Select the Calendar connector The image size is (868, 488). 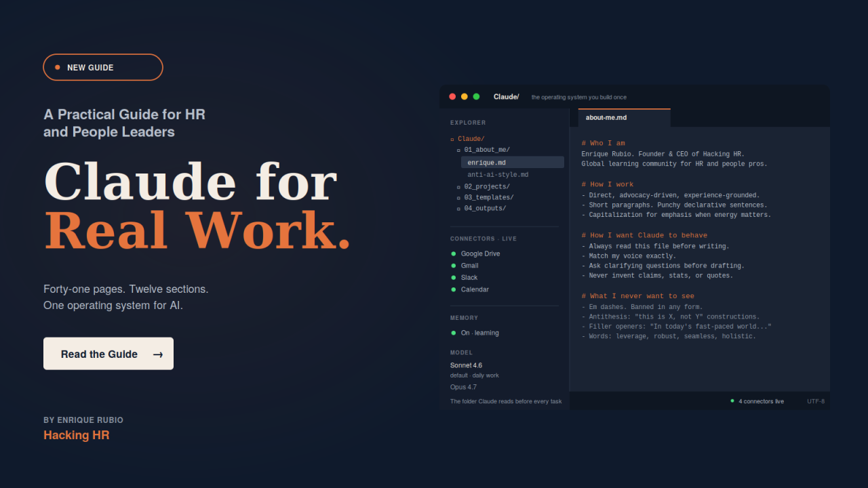coord(475,289)
